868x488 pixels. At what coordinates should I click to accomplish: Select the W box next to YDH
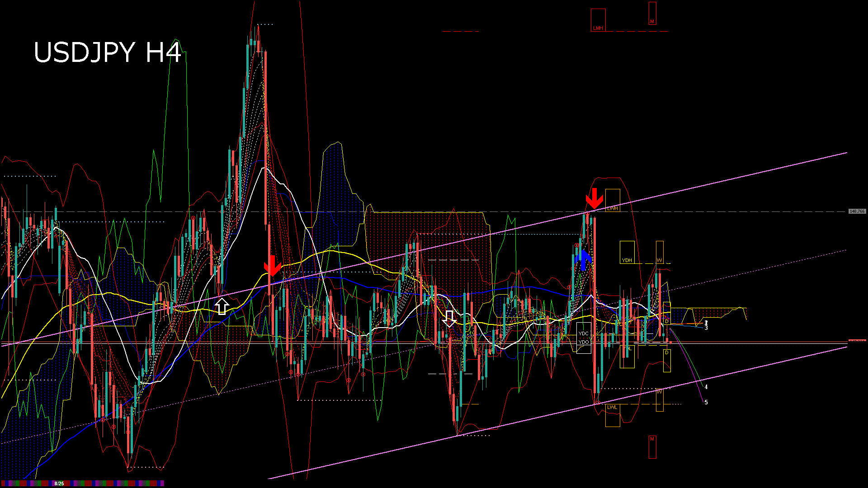point(660,252)
